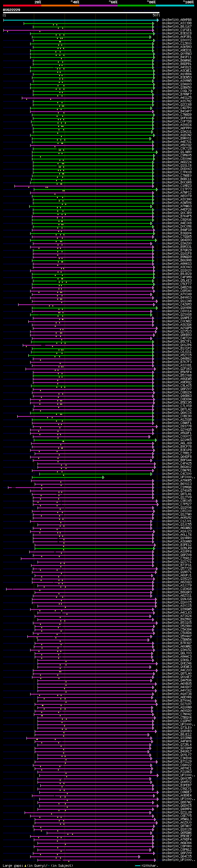Click label UniRef100_A1ZGQ8
The width and height of the screenshot is (197, 868).
(x=177, y=420)
